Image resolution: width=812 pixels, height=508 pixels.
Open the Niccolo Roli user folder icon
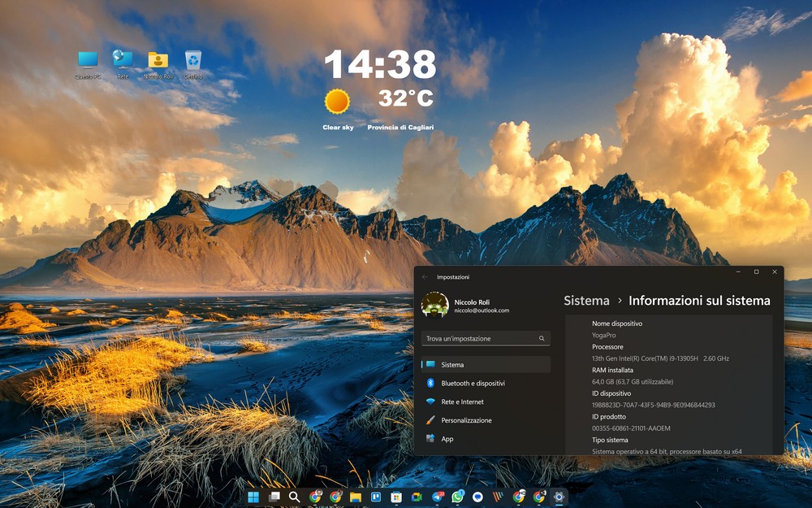click(158, 61)
